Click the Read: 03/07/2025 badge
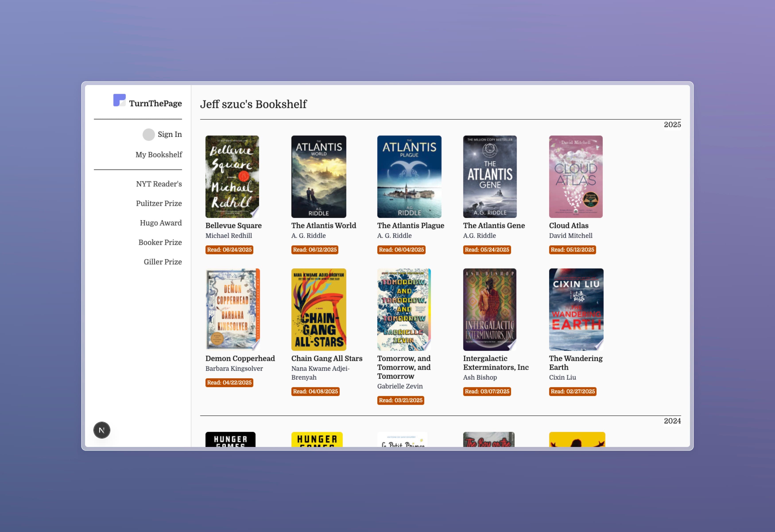Image resolution: width=775 pixels, height=532 pixels. (487, 391)
